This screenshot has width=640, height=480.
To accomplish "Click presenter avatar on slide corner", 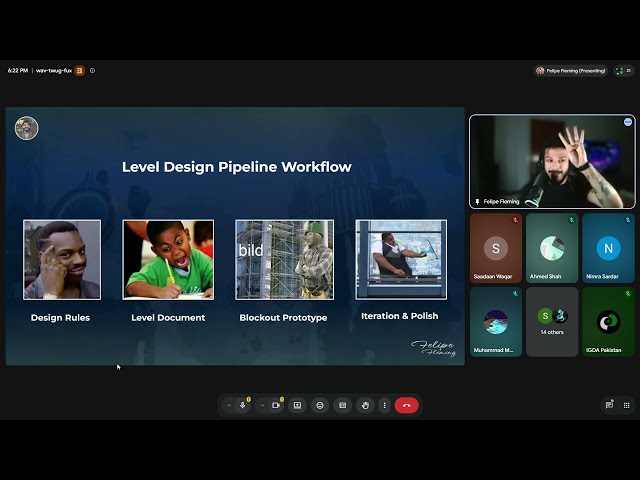I will (27, 128).
